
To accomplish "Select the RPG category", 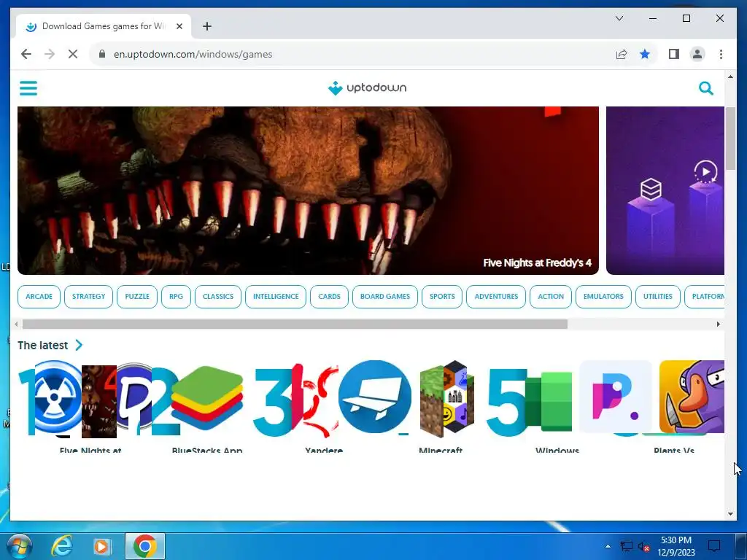I will [x=177, y=297].
